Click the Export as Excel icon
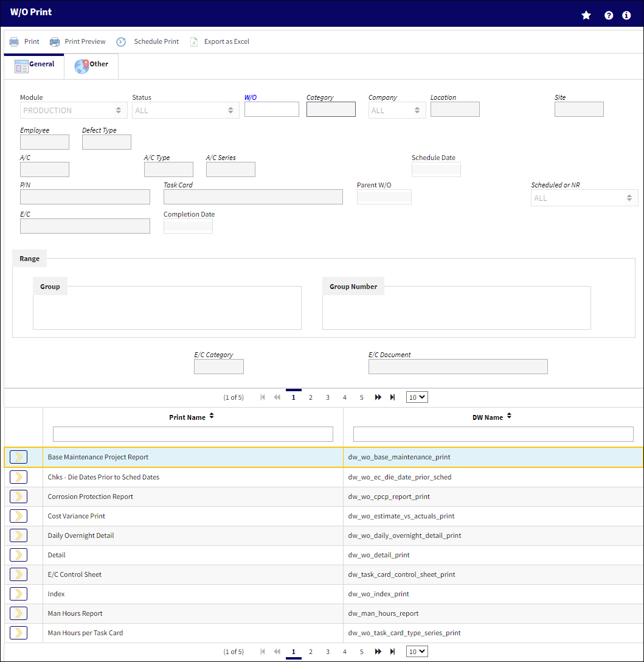This screenshot has height=662, width=644. point(194,42)
